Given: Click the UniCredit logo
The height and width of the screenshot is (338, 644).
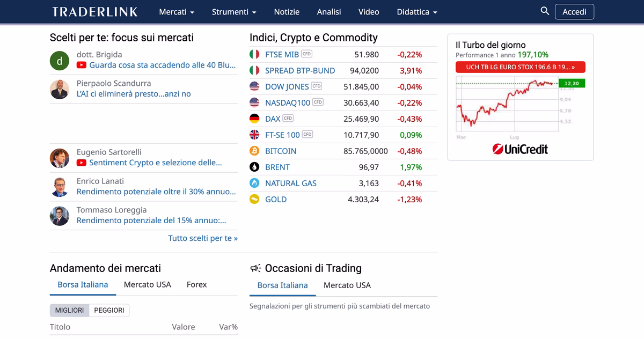Looking at the screenshot, I should coord(520,149).
